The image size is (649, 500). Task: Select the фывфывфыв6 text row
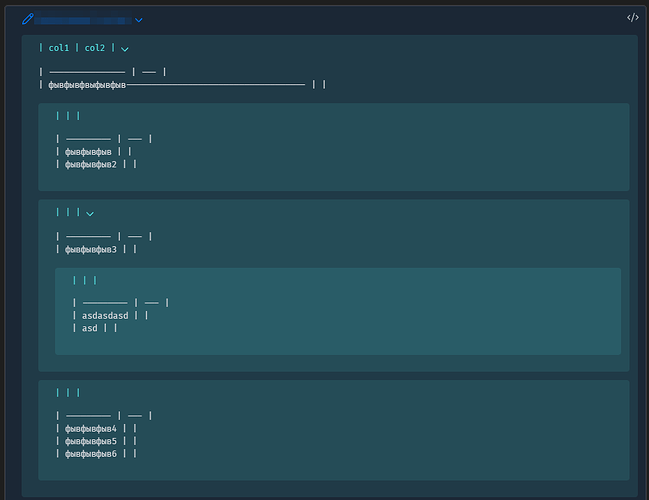[90, 453]
